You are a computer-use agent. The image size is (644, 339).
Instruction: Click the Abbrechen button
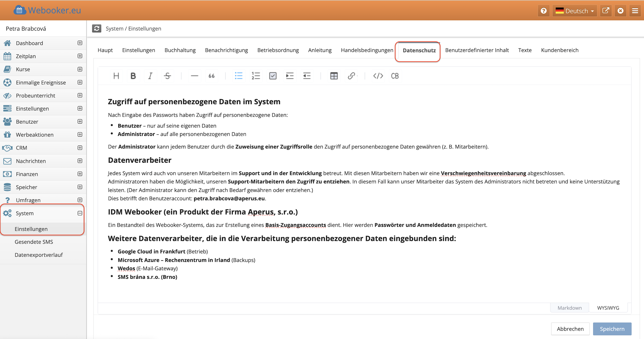[570, 329]
